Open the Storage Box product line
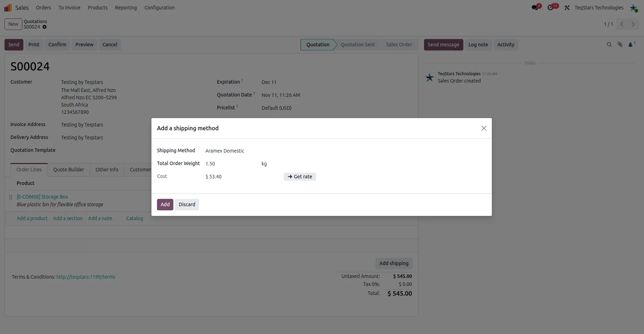 point(42,197)
